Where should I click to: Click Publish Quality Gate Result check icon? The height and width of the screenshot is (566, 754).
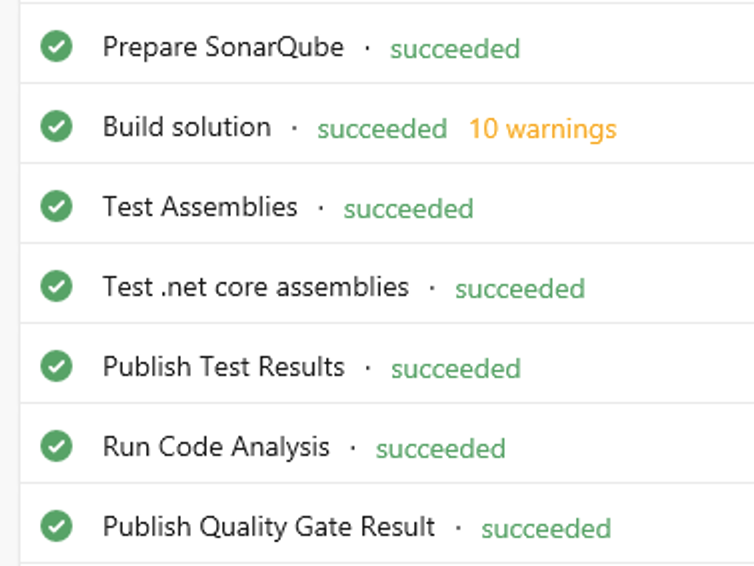[57, 526]
